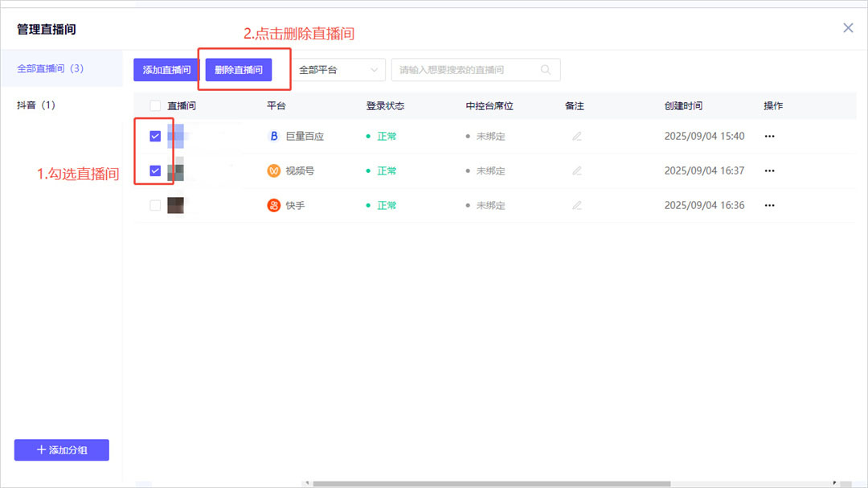Check the 快手 live room checkbox
This screenshot has height=488, width=868.
155,206
